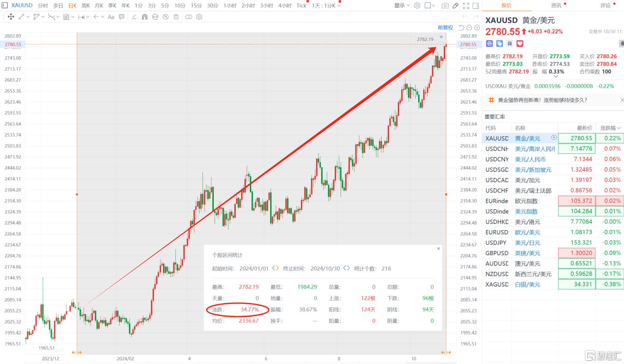
Task: Delete drawings with the trash icon
Action: click(176, 17)
